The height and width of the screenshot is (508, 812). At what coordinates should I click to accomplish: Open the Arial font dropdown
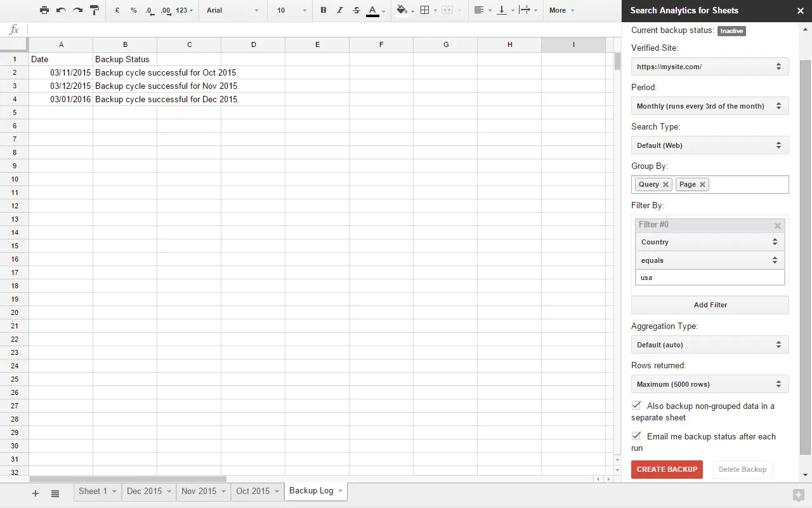point(233,10)
